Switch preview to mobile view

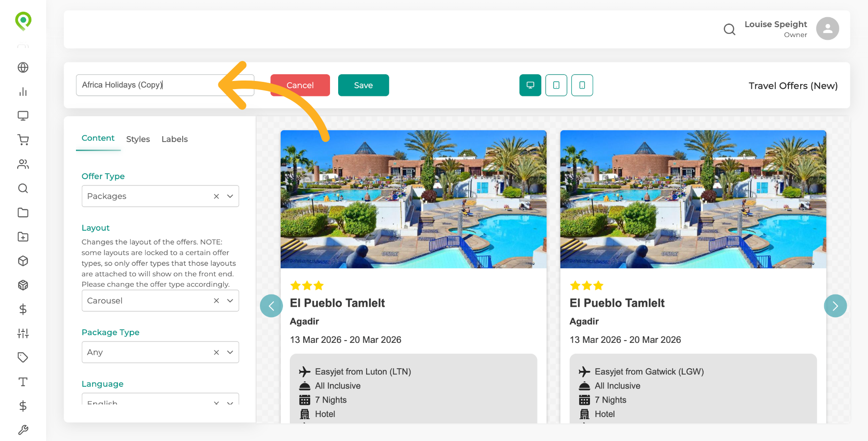coord(582,85)
